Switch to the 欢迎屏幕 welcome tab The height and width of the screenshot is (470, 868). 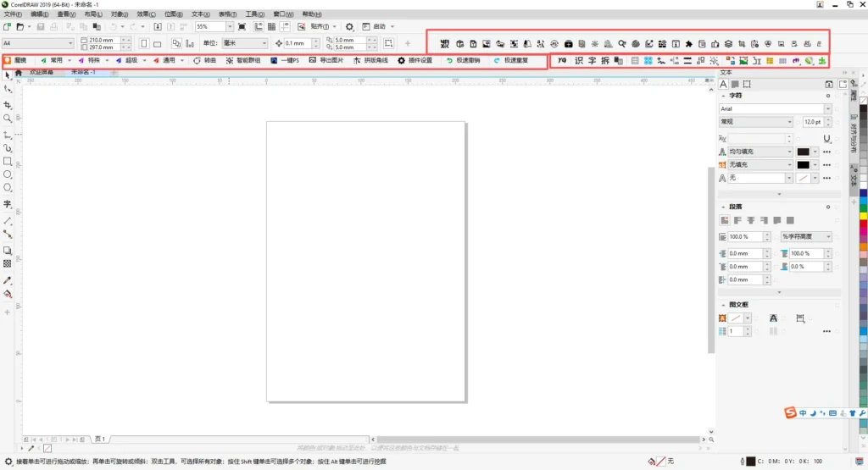pyautogui.click(x=41, y=73)
